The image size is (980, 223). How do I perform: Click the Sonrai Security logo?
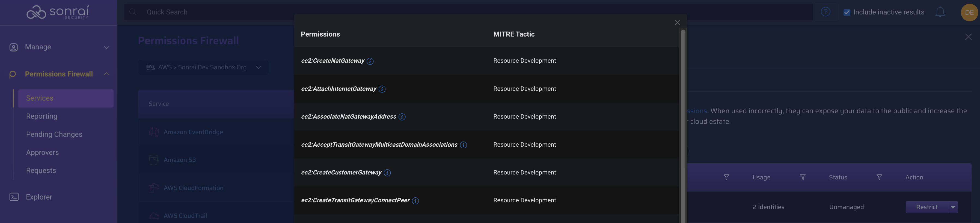click(58, 12)
